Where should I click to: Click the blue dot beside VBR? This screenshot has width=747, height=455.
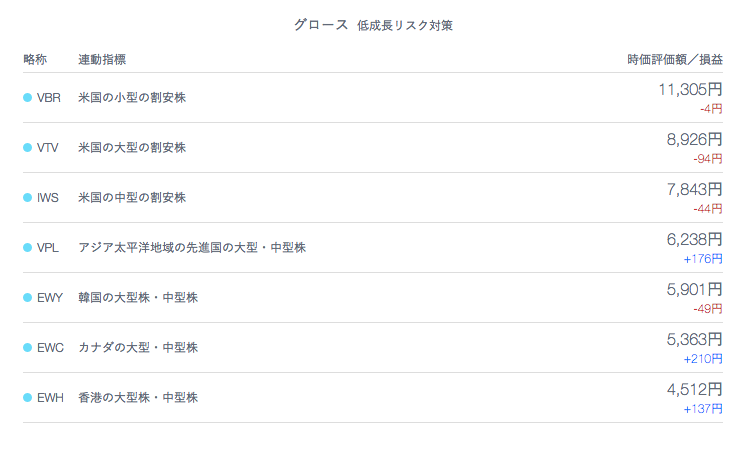[x=27, y=98]
